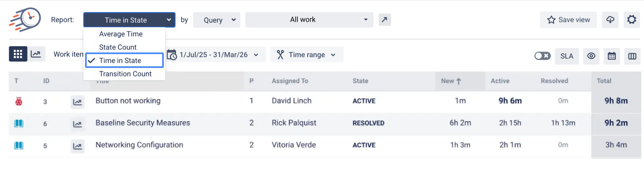644x172 pixels.
Task: Sort by the New column header
Action: click(451, 81)
